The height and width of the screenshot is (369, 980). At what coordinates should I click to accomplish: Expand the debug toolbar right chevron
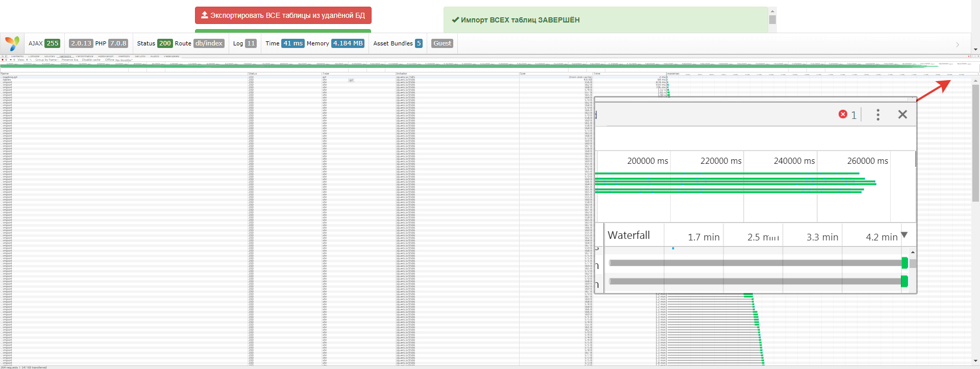tap(958, 44)
